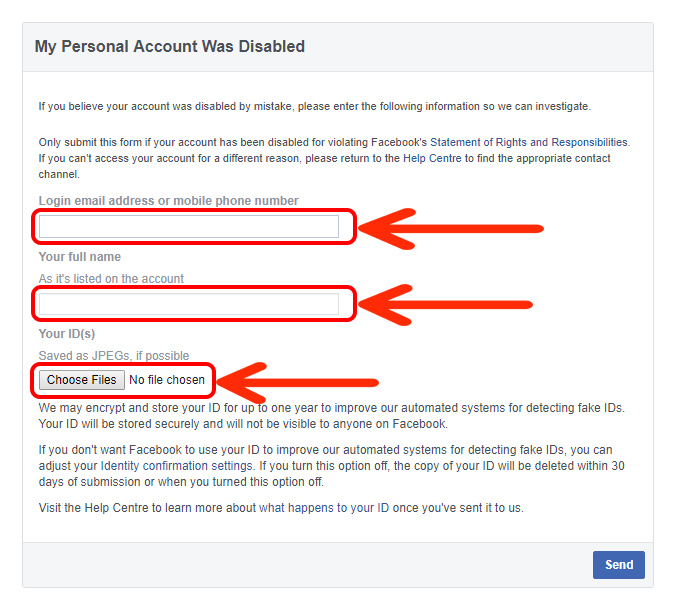Select the 'Your full name' label
Image resolution: width=688 pixels, height=614 pixels.
tap(80, 257)
